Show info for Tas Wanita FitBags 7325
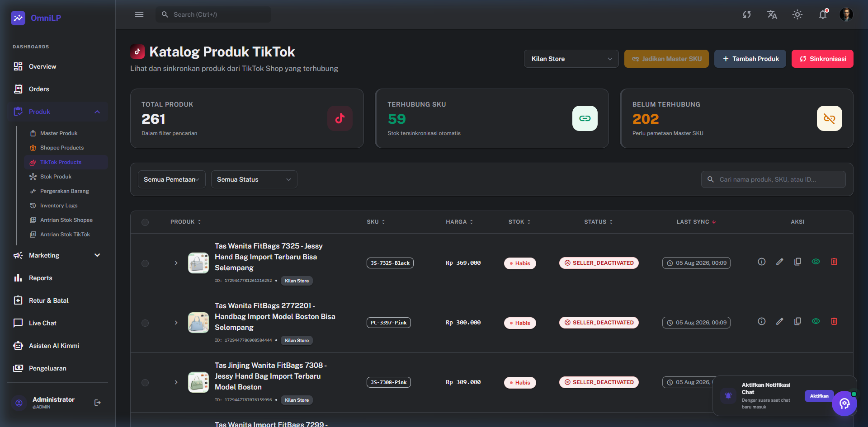The width and height of the screenshot is (868, 427). (762, 262)
